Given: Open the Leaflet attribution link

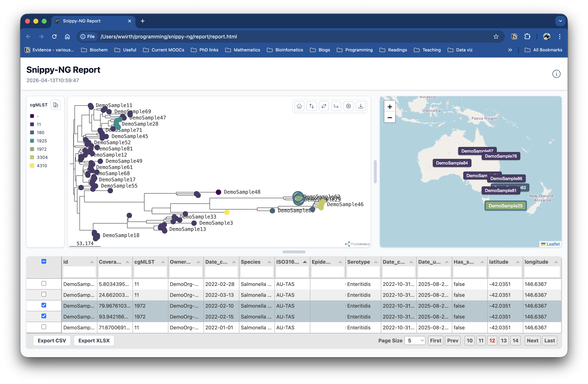Looking at the screenshot, I should [553, 244].
